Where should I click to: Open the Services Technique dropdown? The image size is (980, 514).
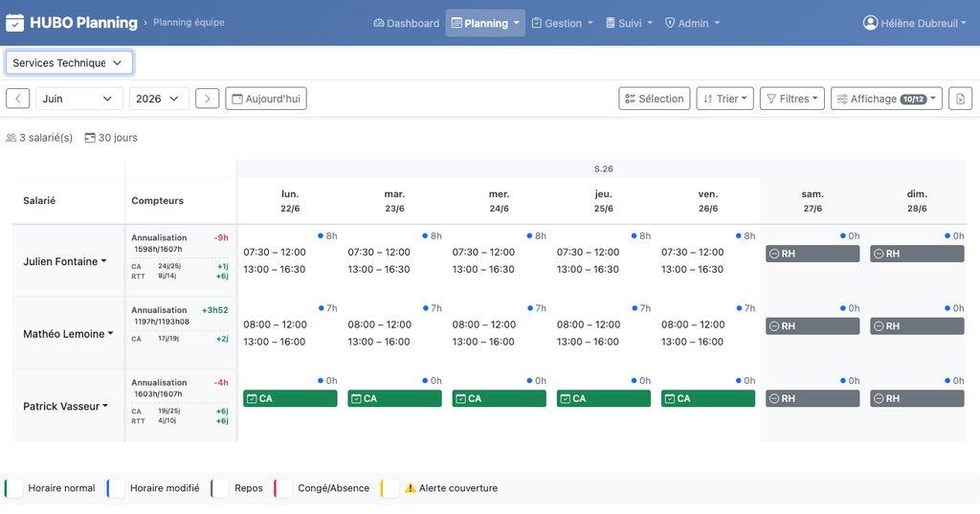(69, 62)
